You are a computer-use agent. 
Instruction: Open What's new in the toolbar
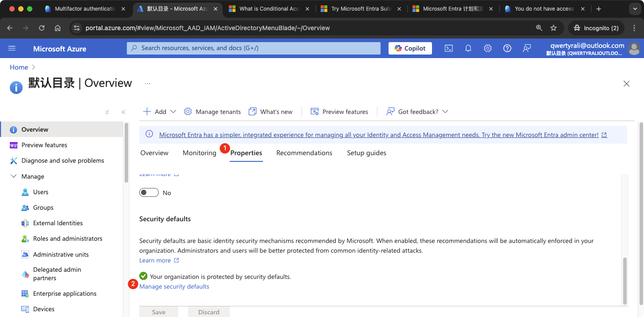pyautogui.click(x=271, y=112)
